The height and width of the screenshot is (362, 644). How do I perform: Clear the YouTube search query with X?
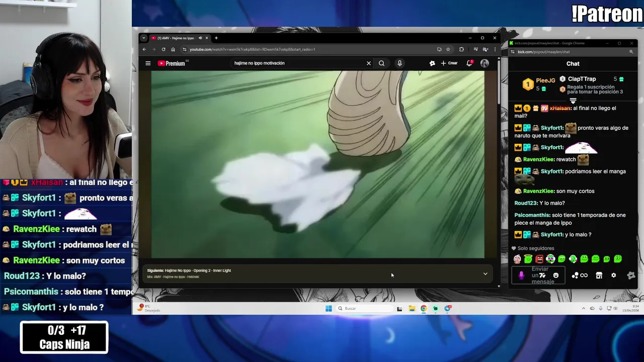(368, 63)
